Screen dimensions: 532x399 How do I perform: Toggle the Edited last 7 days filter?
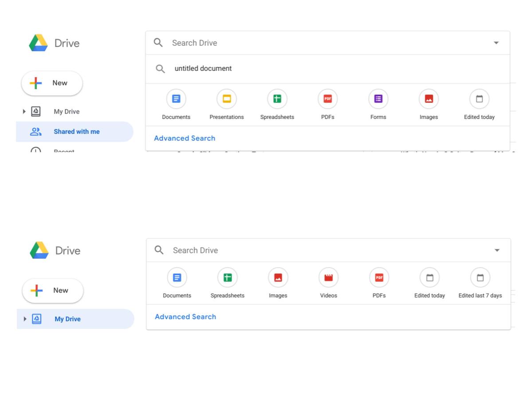point(480,277)
